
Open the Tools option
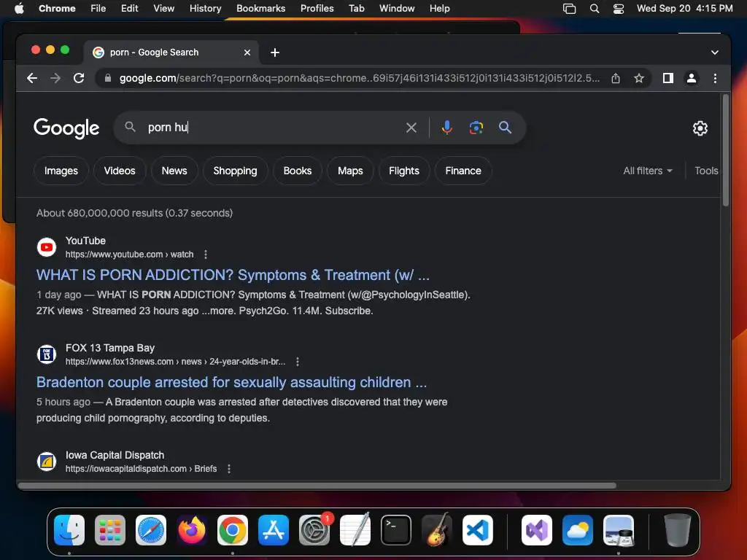click(x=706, y=171)
